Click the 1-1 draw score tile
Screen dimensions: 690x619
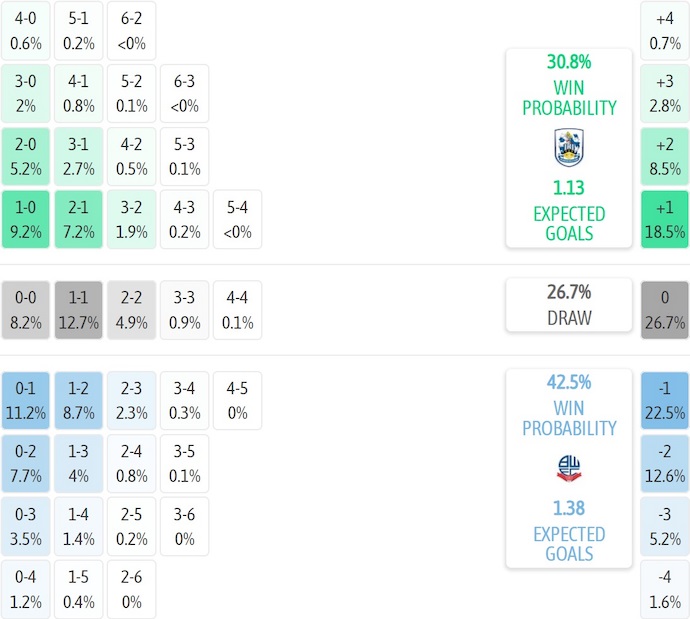[79, 310]
